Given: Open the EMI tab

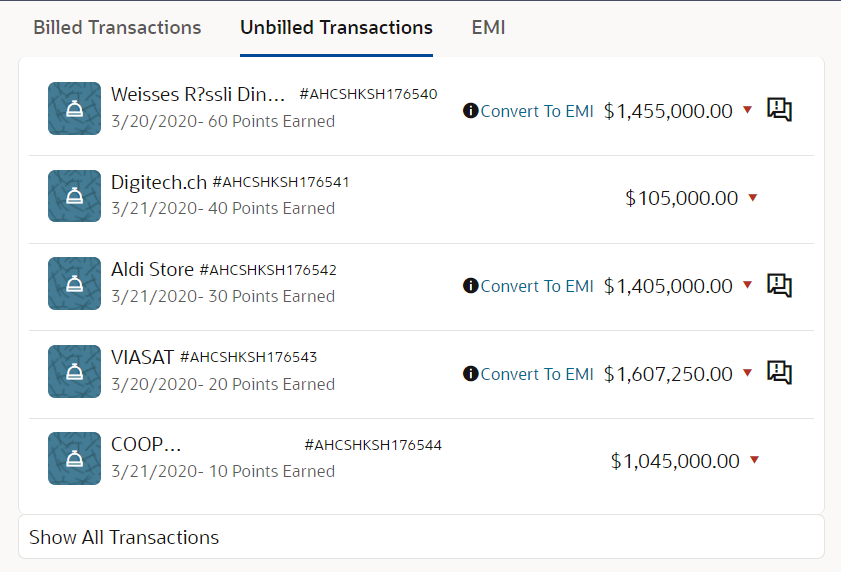Looking at the screenshot, I should coord(488,28).
